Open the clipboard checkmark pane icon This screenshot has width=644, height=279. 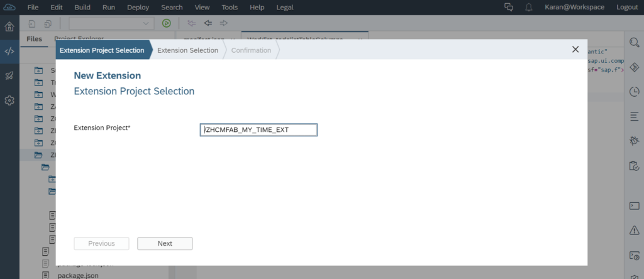[634, 166]
